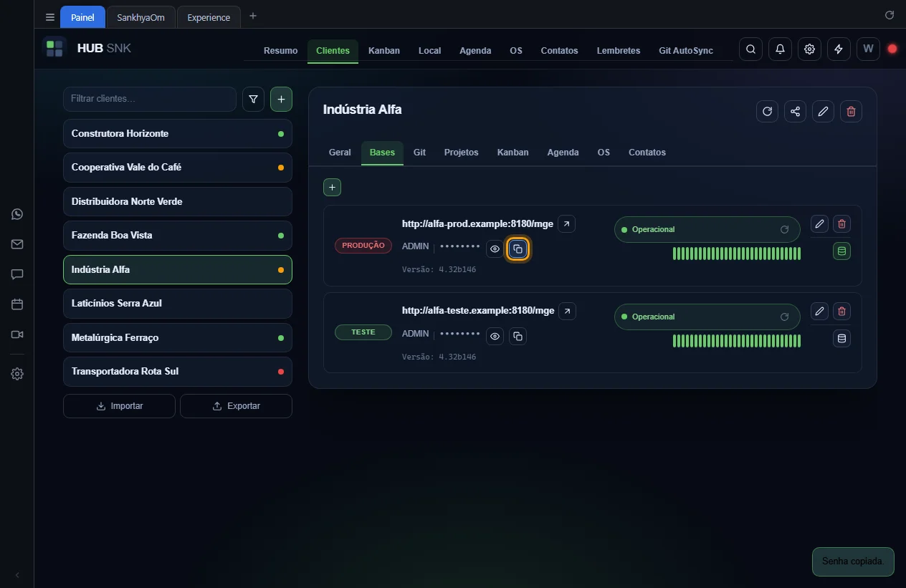Click the database icon for PRODUÇÃO base
Screen dimensions: 906x588
[841, 251]
